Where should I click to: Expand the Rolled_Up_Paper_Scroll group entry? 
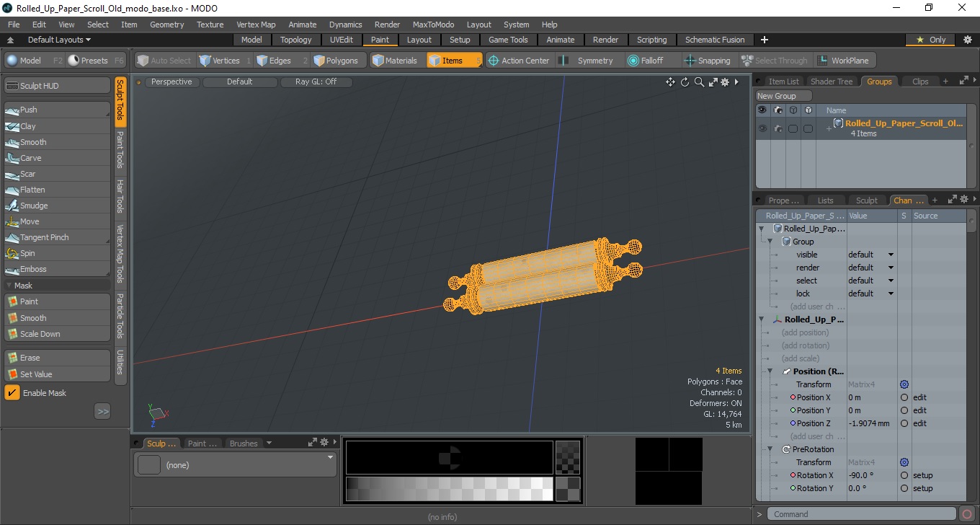[829, 128]
